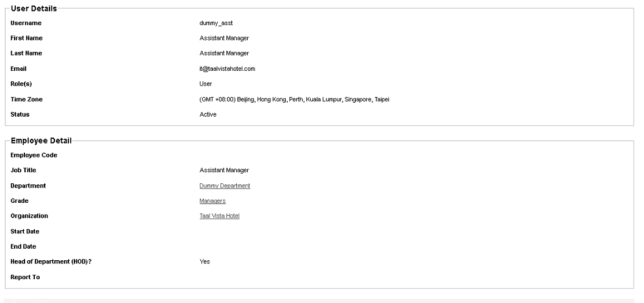Click the Department field label
The image size is (644, 303).
click(28, 186)
